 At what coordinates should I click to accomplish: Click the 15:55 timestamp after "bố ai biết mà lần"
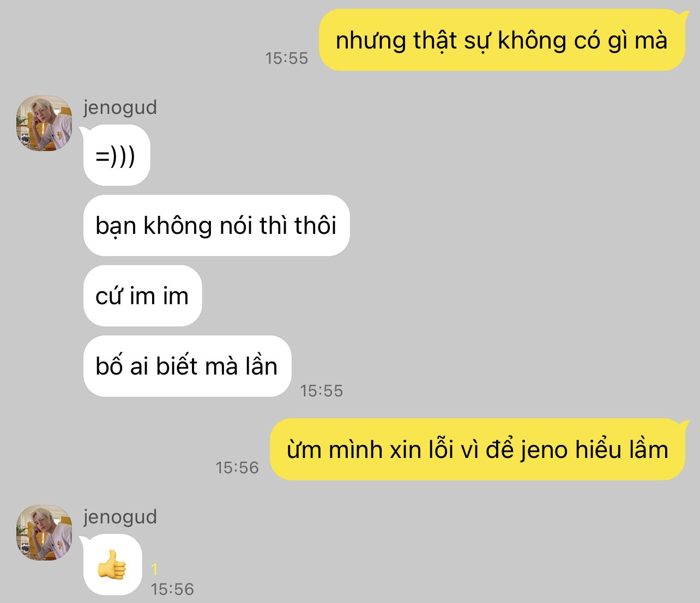click(322, 391)
